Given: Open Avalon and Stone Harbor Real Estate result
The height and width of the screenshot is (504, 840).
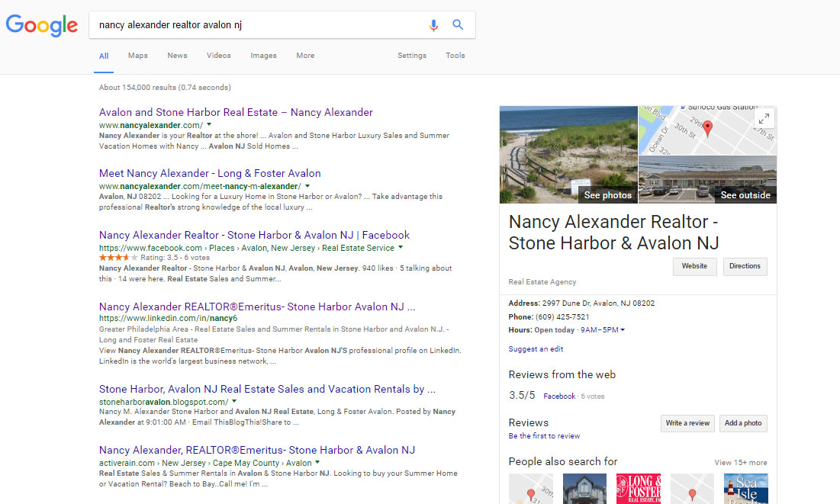Looking at the screenshot, I should [236, 113].
